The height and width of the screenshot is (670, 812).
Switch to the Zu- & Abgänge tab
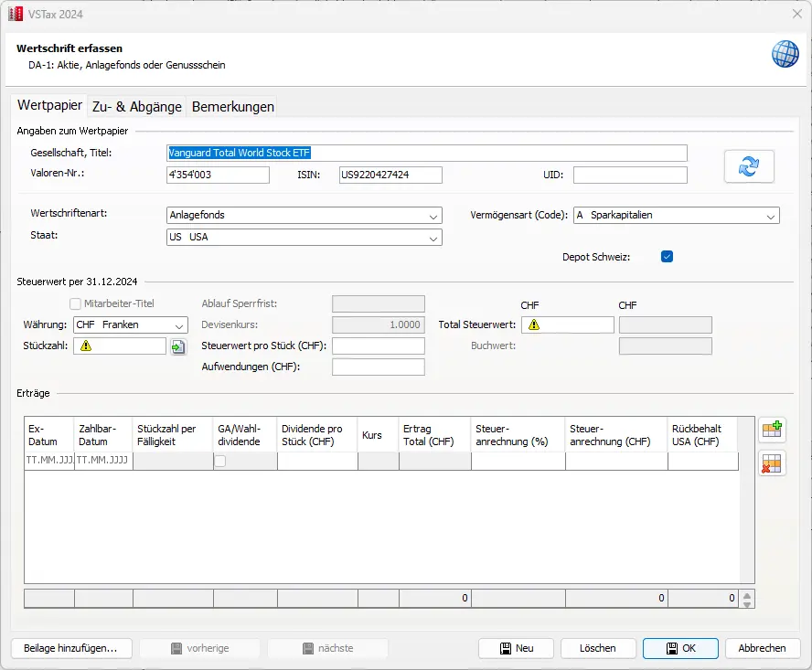(135, 107)
